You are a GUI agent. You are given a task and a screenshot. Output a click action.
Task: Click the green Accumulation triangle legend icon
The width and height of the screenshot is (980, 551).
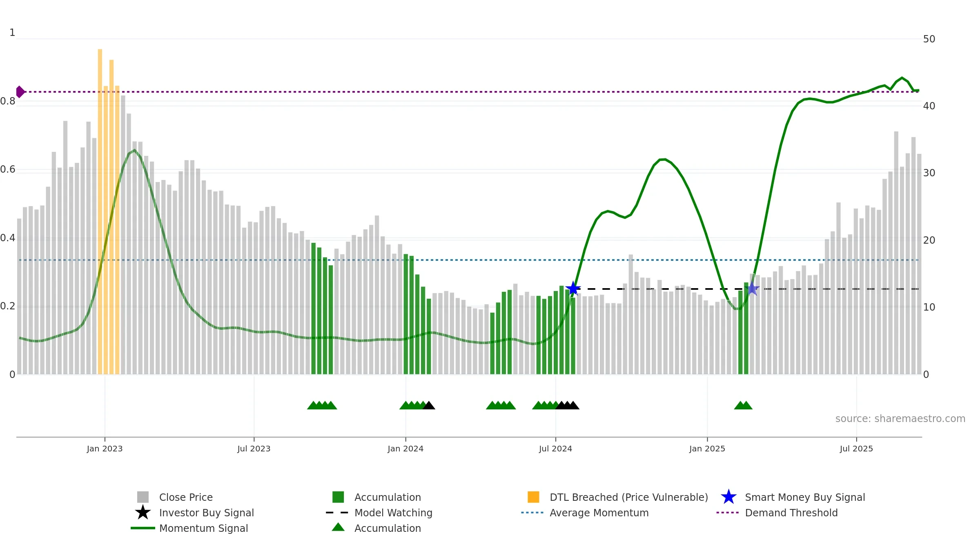pyautogui.click(x=338, y=527)
